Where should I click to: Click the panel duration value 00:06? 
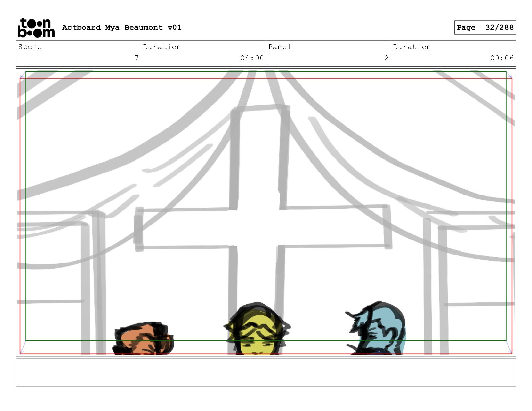pos(502,58)
